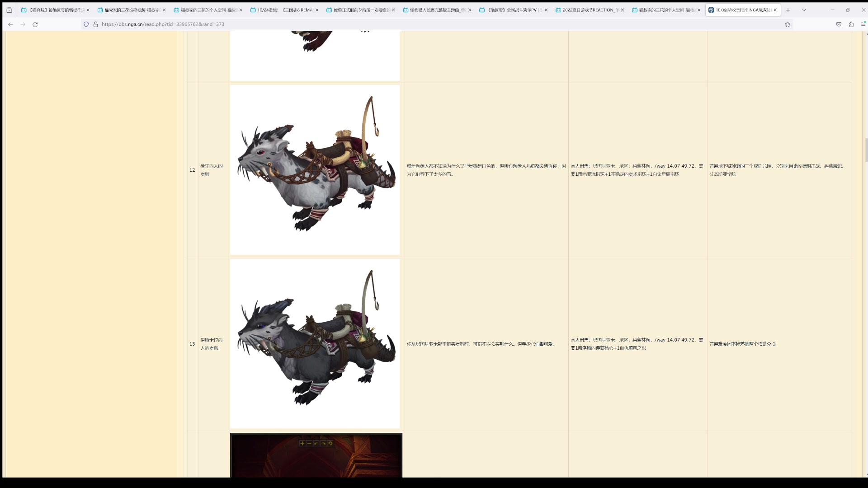Select row 12 vendor text with /way 14.07 49.72
The width and height of the screenshot is (868, 488).
tap(637, 170)
